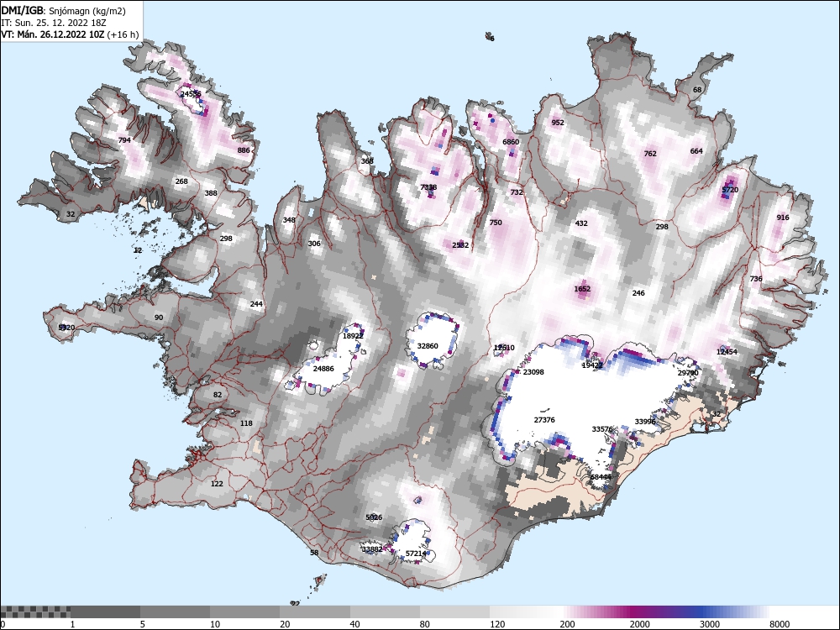Click the 82 value label

(x=218, y=396)
